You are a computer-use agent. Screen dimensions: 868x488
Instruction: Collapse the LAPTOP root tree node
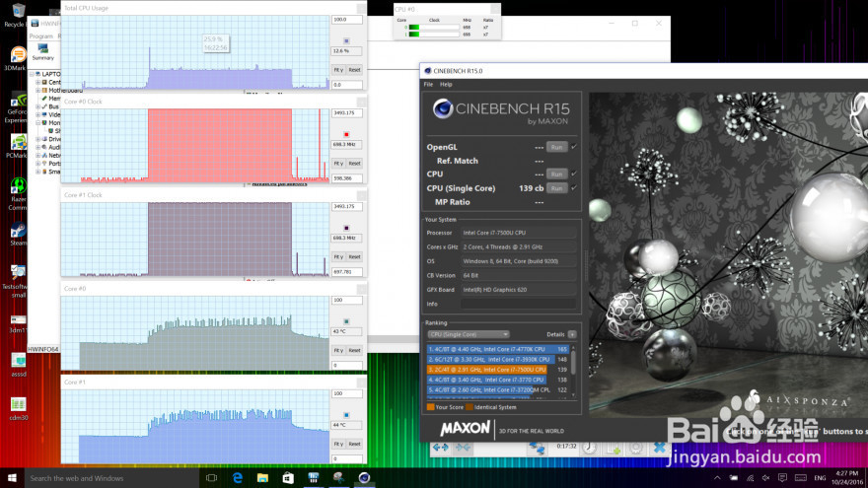click(x=32, y=74)
